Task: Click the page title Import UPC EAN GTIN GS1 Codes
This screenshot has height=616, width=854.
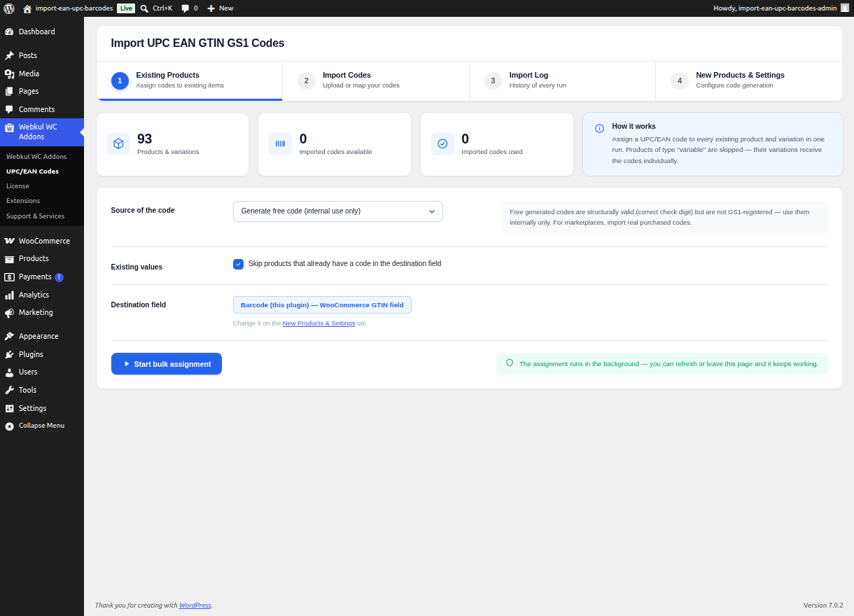Action: [x=197, y=43]
